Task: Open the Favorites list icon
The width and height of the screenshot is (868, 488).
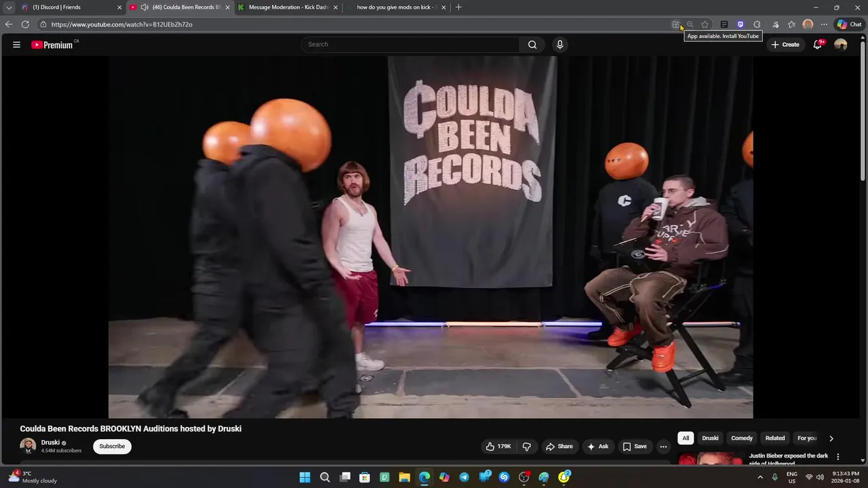Action: [x=791, y=24]
